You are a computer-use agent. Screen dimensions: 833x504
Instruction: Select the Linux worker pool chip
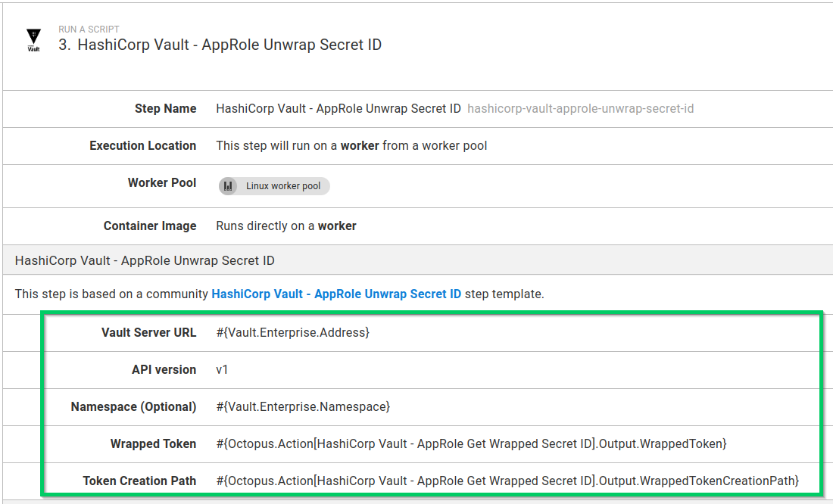pos(273,185)
